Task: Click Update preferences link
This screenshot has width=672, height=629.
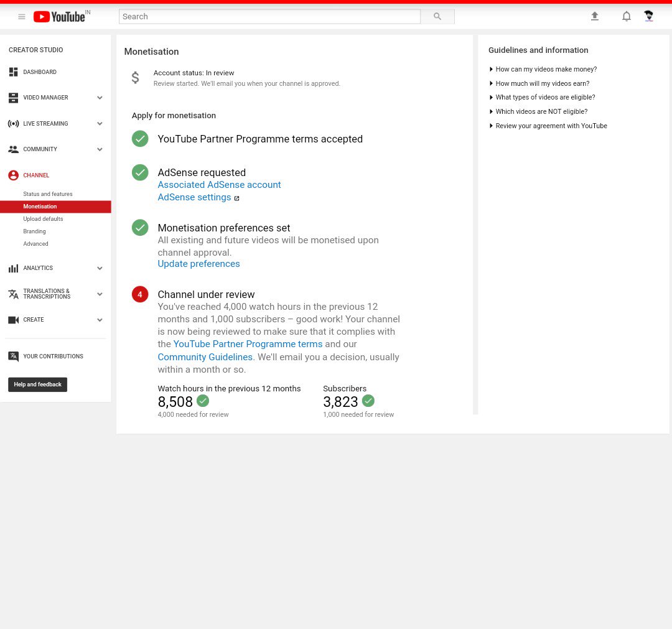Action: coord(198,264)
